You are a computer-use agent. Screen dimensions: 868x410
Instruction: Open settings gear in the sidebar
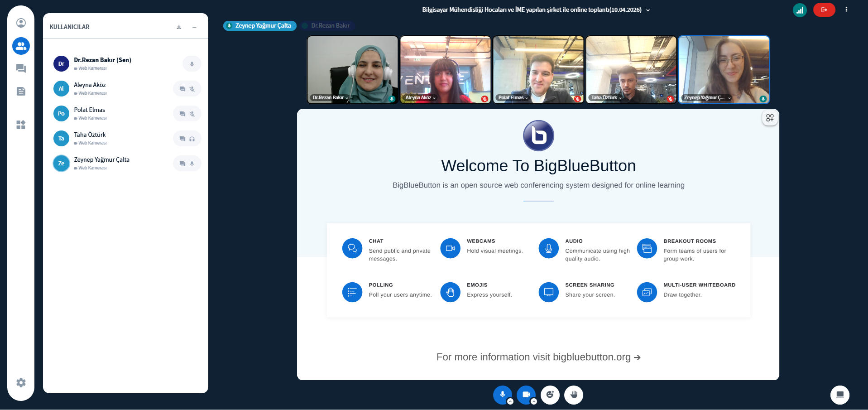(21, 382)
